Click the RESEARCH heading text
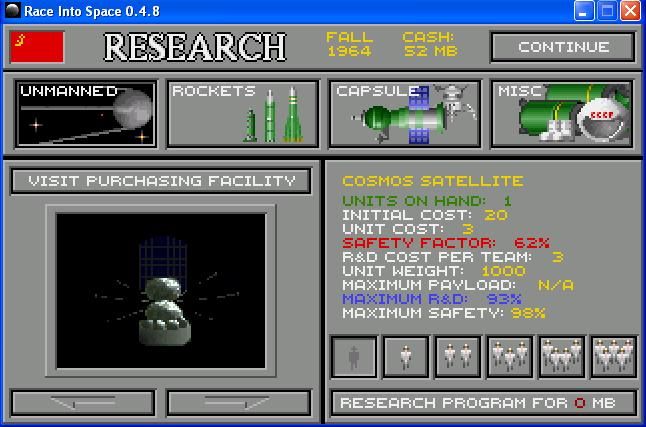The image size is (646, 427). click(x=194, y=47)
